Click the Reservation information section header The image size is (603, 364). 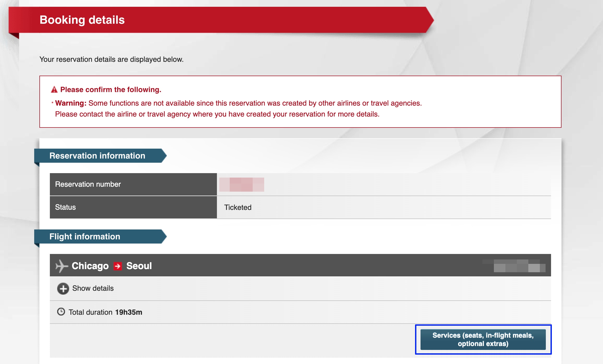point(97,156)
